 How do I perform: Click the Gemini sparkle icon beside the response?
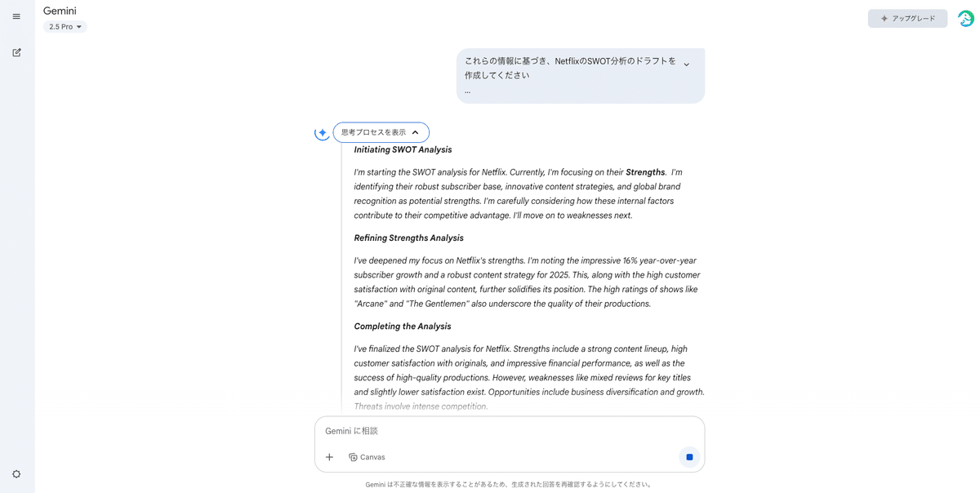point(322,131)
